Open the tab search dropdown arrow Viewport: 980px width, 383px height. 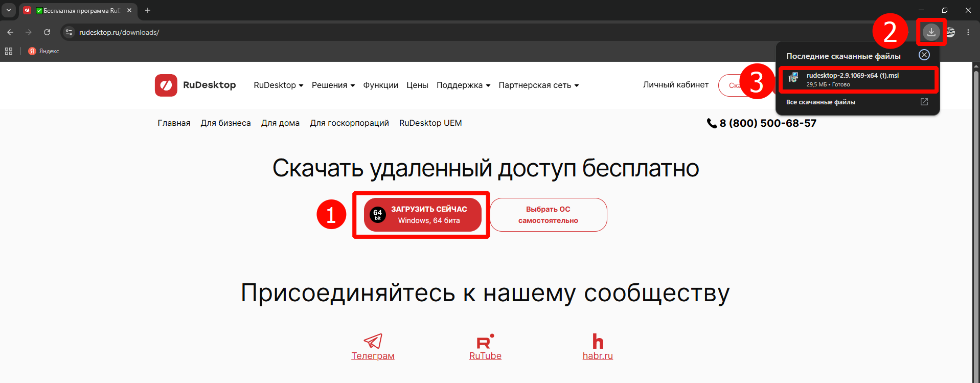tap(9, 10)
